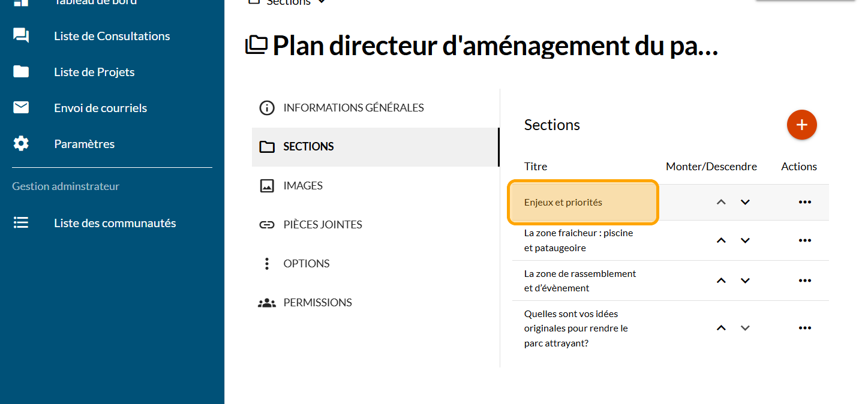Image resolution: width=868 pixels, height=404 pixels.
Task: Move zone de rassemblement section up
Action: pos(722,281)
